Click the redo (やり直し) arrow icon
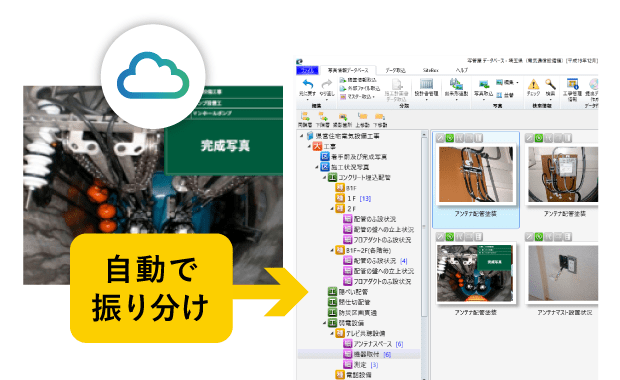Viewport: 620px width, 380px height. pyautogui.click(x=326, y=84)
